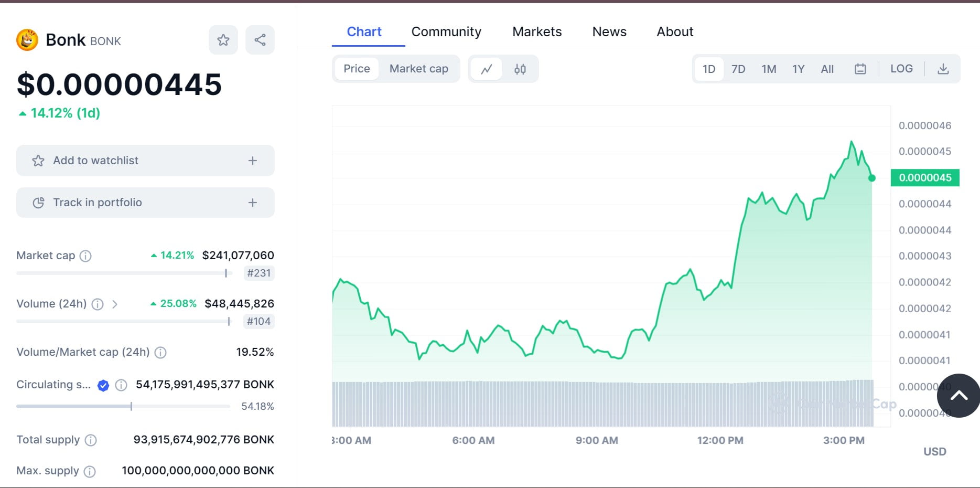Viewport: 980px width, 488px height.
Task: Open Total supply info icon
Action: coord(91,440)
